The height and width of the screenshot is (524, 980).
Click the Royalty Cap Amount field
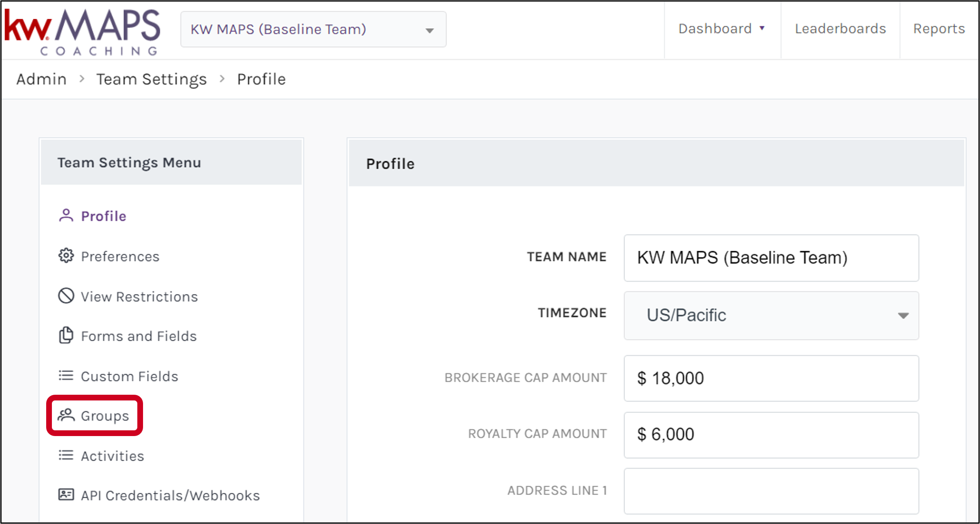pyautogui.click(x=771, y=435)
